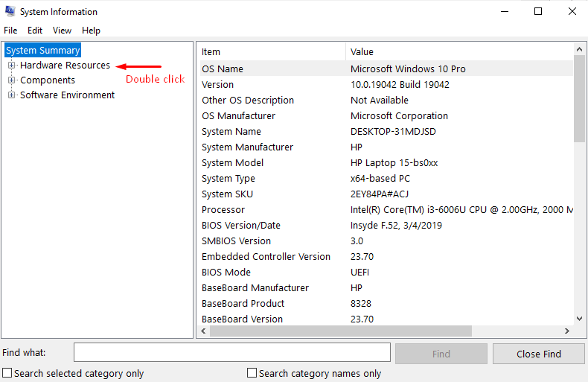Screen dimensions: 588x382
Task: Click the value Insyde F.52, 3/4/2019
Action: pyautogui.click(x=396, y=226)
